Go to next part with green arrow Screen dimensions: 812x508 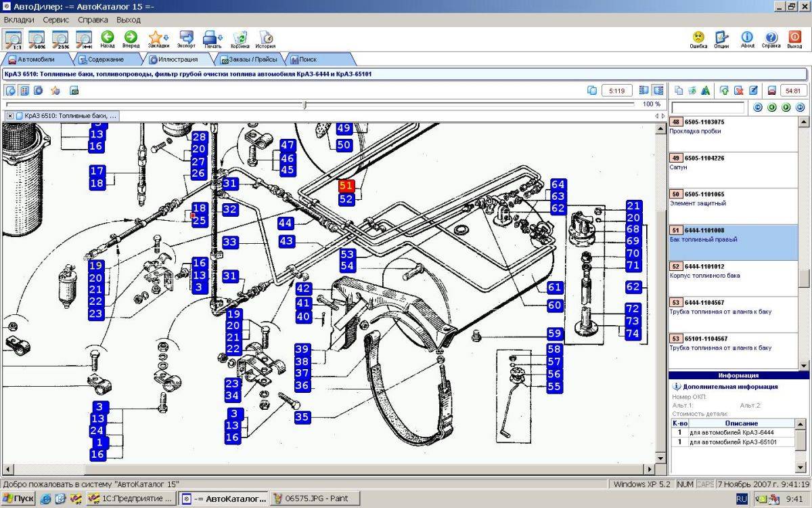pos(786,108)
